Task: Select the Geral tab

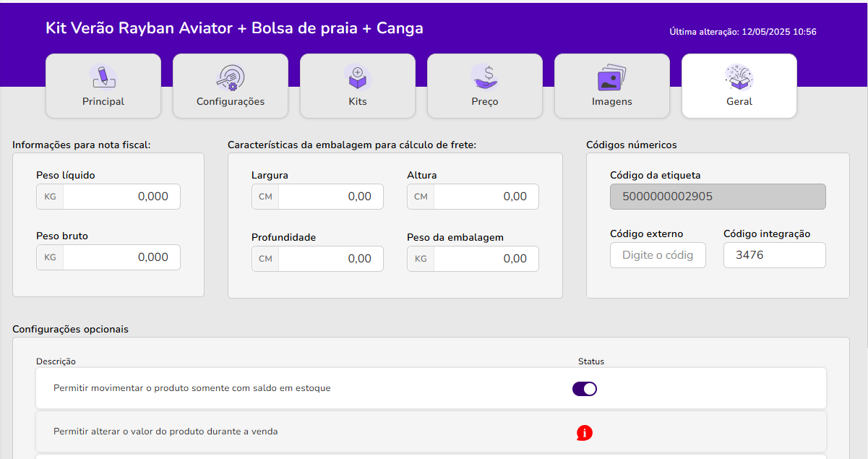Action: [739, 86]
